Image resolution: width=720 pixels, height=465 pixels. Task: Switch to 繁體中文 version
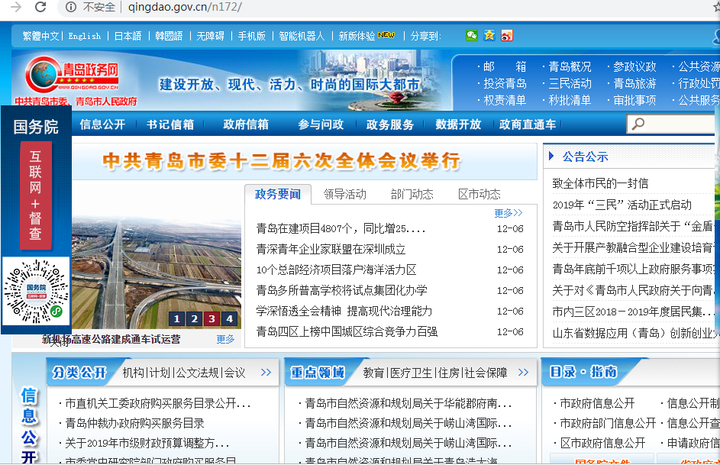pyautogui.click(x=40, y=36)
